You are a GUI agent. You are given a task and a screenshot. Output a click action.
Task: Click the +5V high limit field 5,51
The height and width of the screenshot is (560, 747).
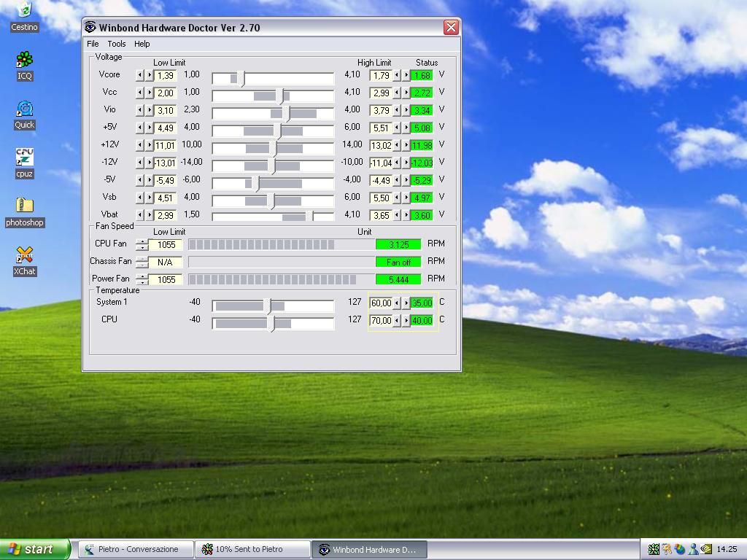click(x=381, y=128)
